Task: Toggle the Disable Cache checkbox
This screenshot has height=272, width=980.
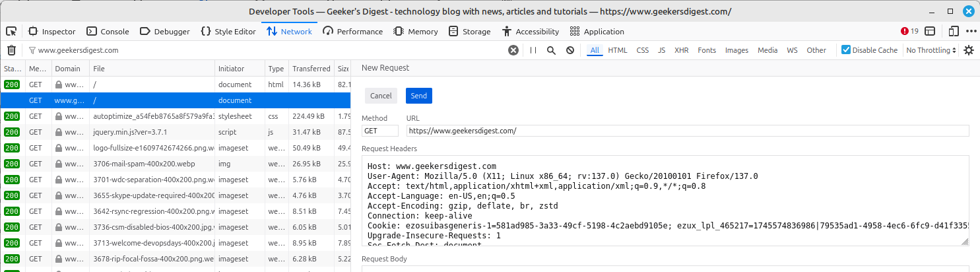Action: 846,50
